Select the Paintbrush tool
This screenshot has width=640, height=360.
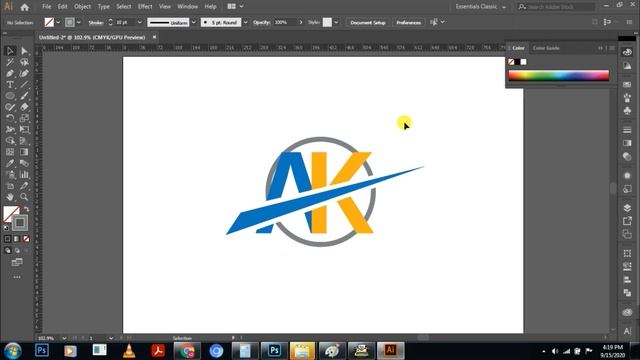click(24, 96)
